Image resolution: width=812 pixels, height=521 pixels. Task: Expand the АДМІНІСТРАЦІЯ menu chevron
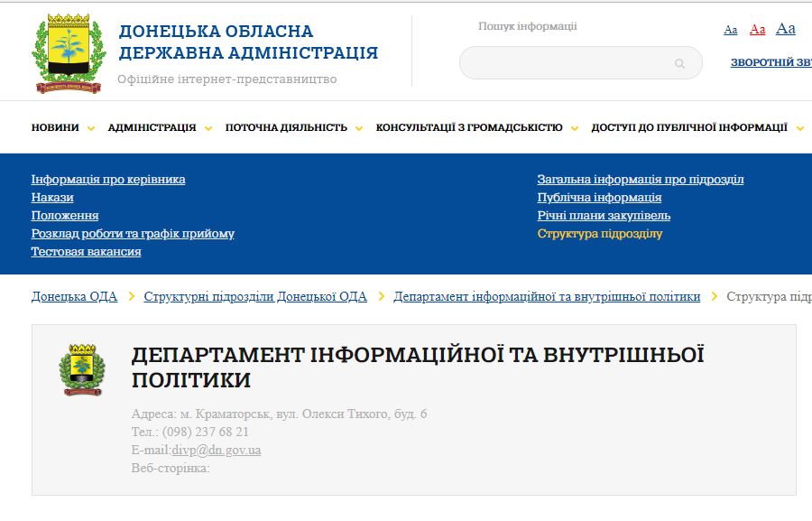click(x=208, y=128)
